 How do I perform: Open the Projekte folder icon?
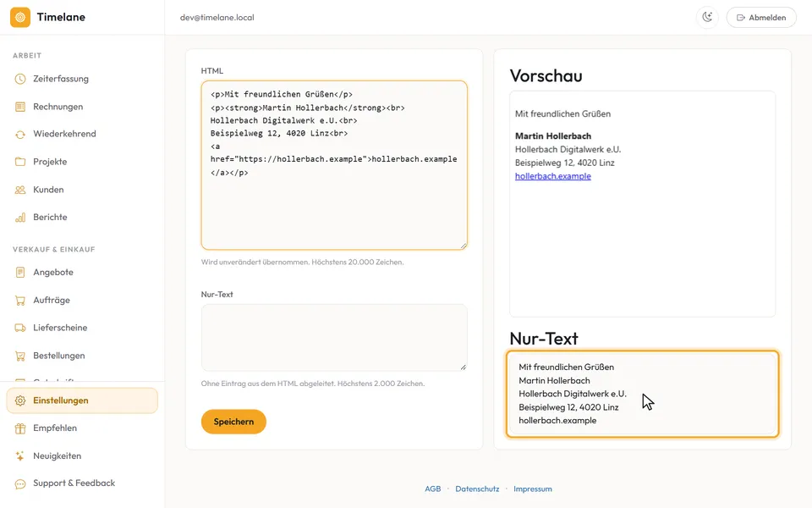20,162
